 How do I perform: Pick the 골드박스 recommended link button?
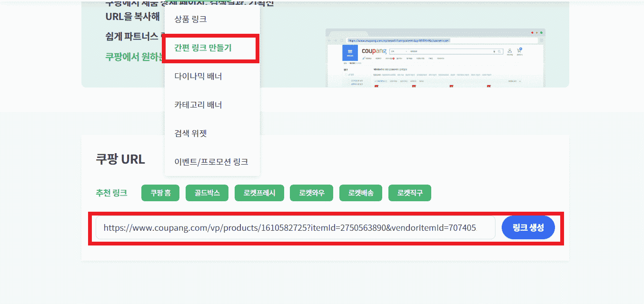coord(207,193)
